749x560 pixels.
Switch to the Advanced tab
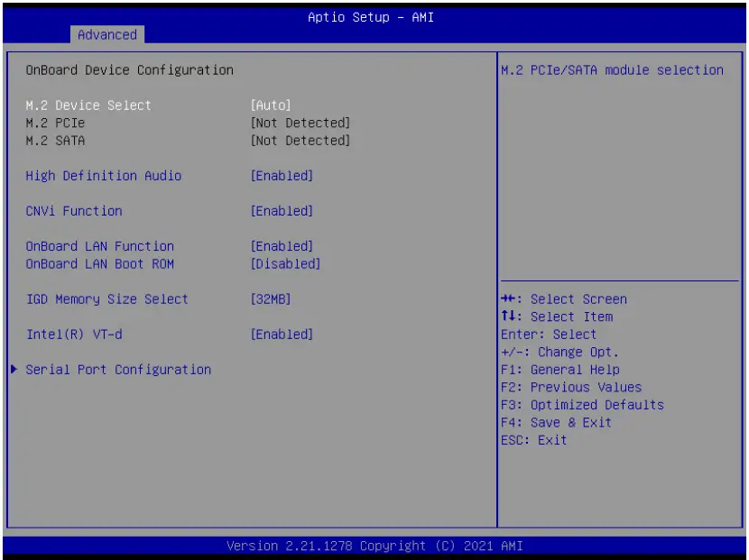pyautogui.click(x=106, y=35)
